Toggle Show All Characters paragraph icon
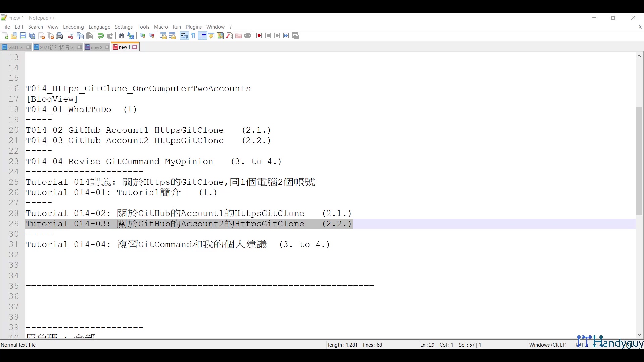644x362 pixels. coord(193,36)
